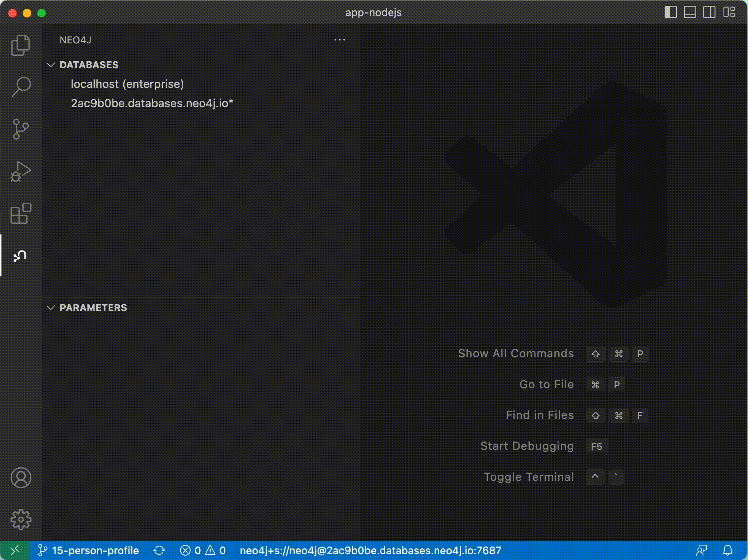The image size is (748, 560).
Task: Click the app-nodejs window title
Action: click(374, 12)
